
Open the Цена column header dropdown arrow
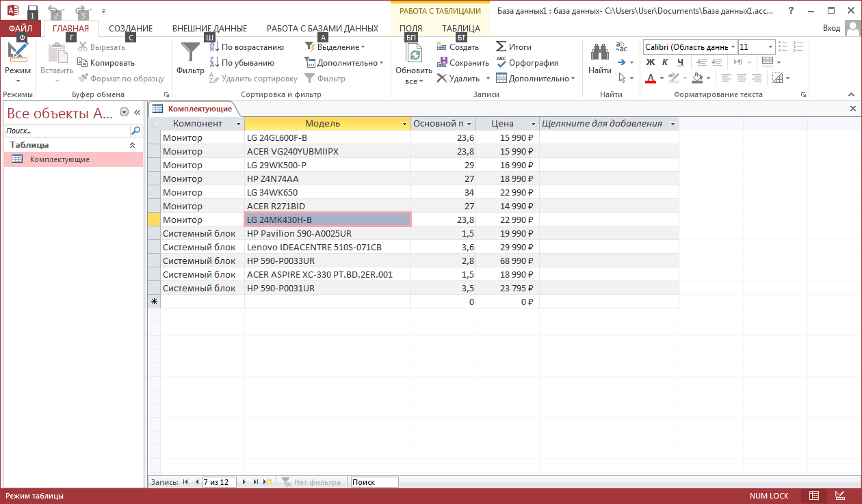(x=533, y=124)
